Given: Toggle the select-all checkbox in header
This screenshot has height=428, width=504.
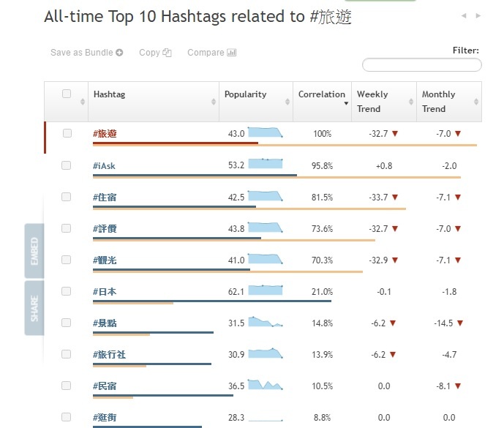Looking at the screenshot, I should tap(67, 94).
